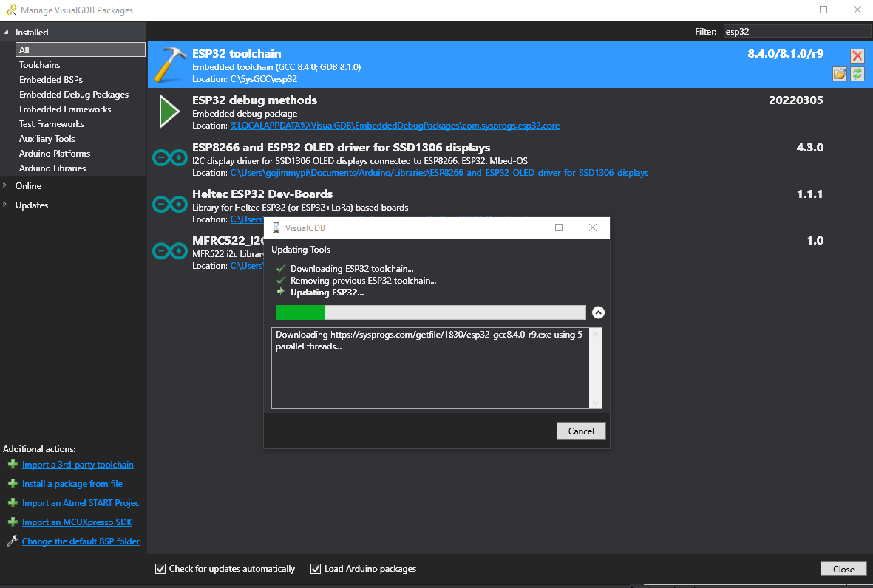This screenshot has height=588, width=873.
Task: Click the green refresh icon to update the toolchain
Action: [x=857, y=73]
